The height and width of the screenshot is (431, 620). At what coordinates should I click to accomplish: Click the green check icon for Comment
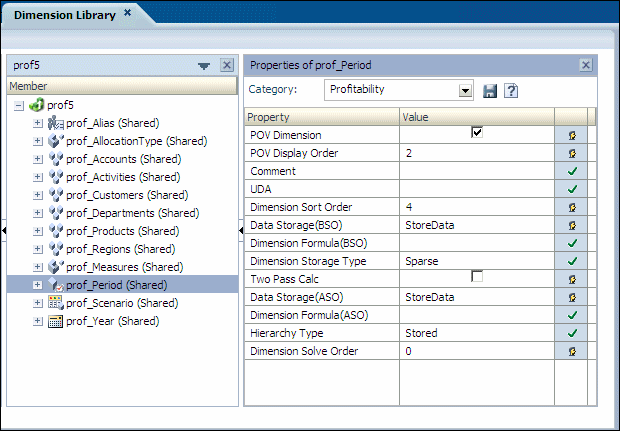point(572,171)
